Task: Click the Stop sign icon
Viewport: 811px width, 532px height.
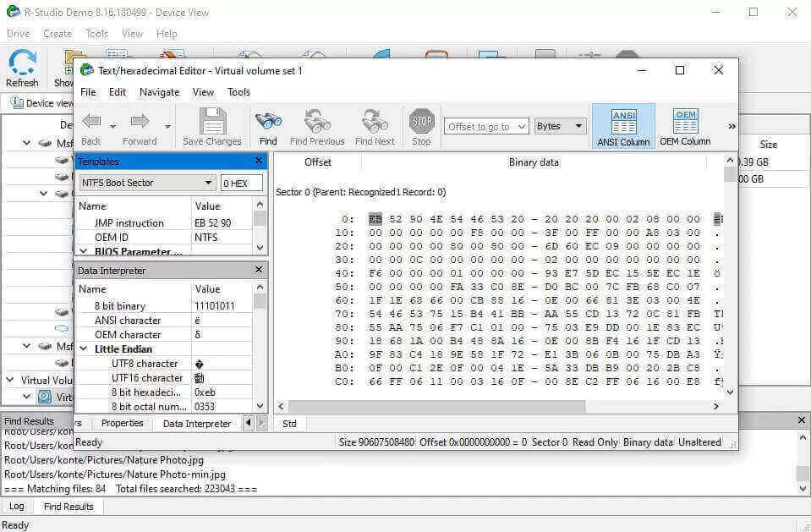Action: pos(421,121)
